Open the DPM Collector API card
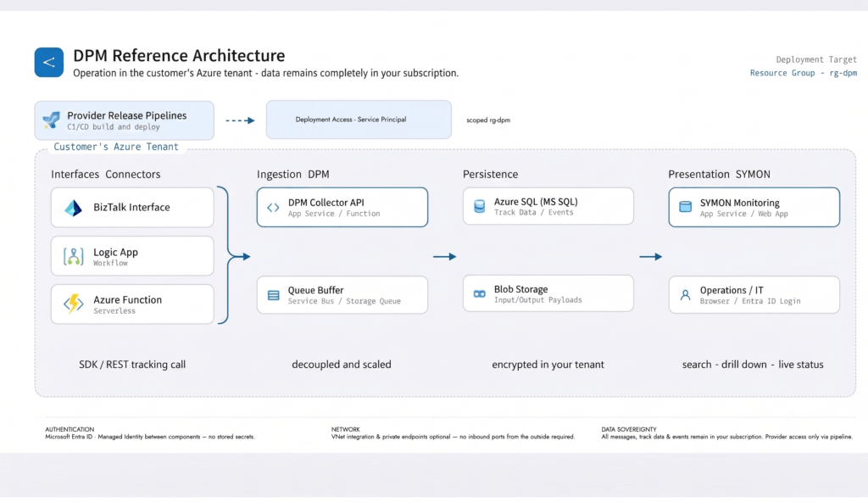 [x=342, y=207]
